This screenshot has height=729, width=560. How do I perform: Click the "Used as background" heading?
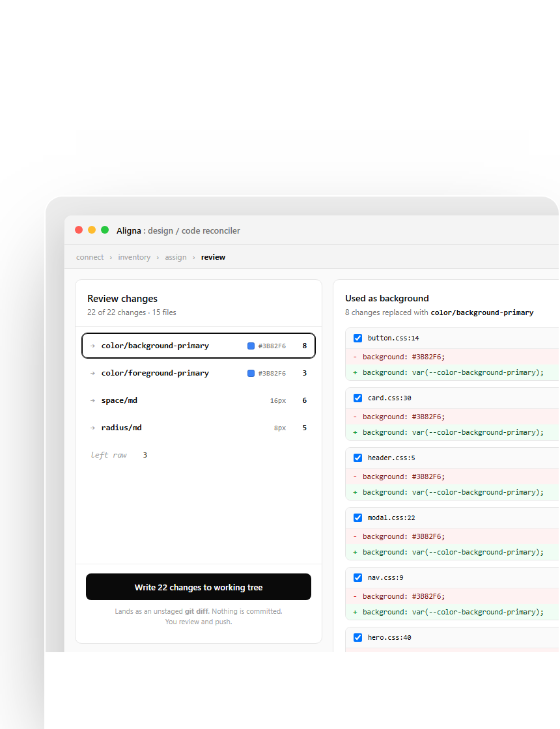[x=387, y=298]
